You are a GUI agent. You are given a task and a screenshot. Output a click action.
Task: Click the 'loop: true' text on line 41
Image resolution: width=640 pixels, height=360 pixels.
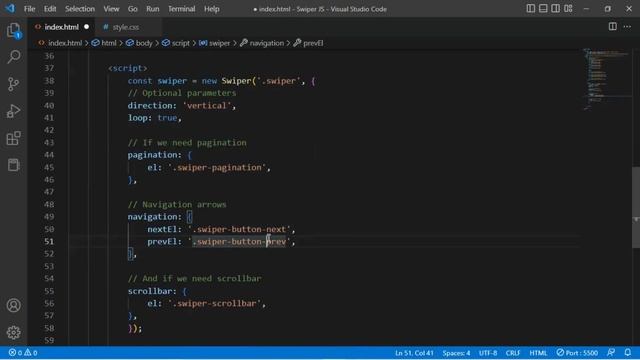point(152,118)
